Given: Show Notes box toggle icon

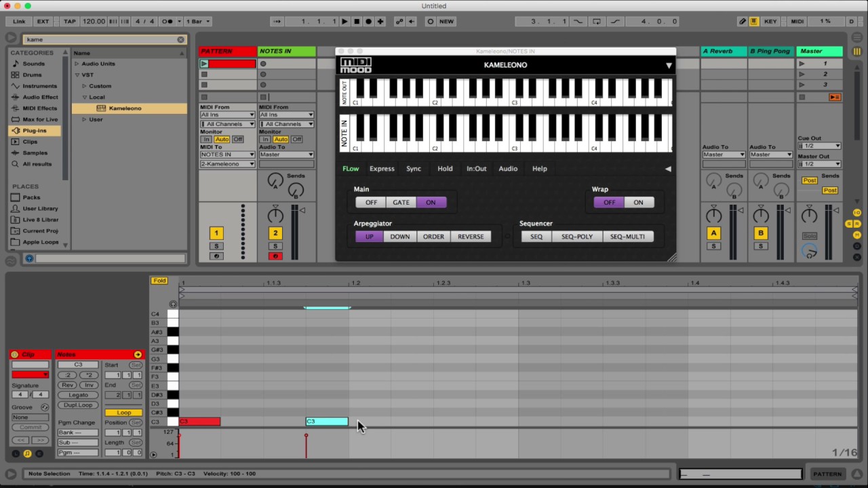Looking at the screenshot, I should click(x=27, y=453).
